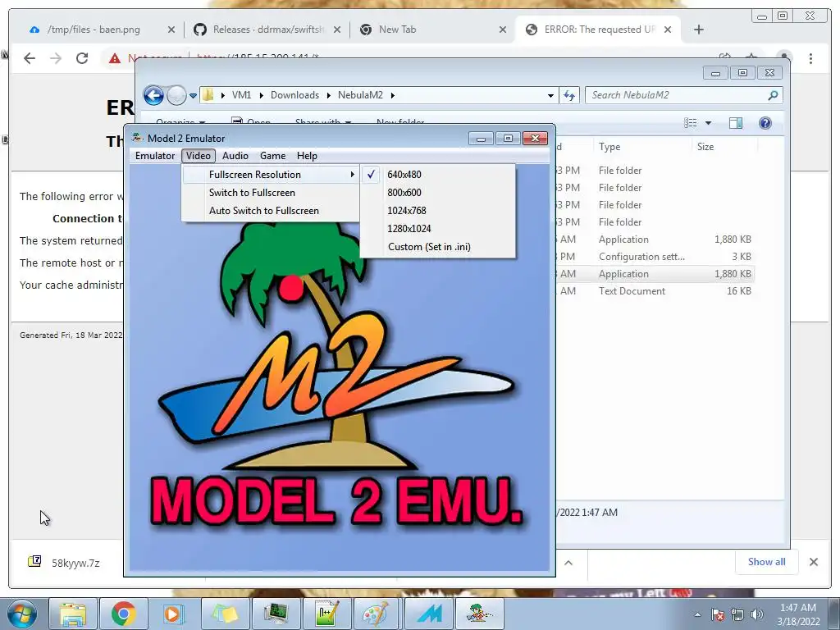Close the ERROR tab in Chrome
The width and height of the screenshot is (840, 630).
click(668, 30)
